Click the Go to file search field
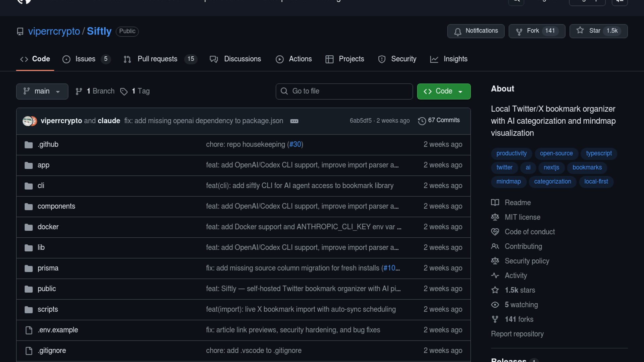The image size is (644, 362). coord(344,92)
